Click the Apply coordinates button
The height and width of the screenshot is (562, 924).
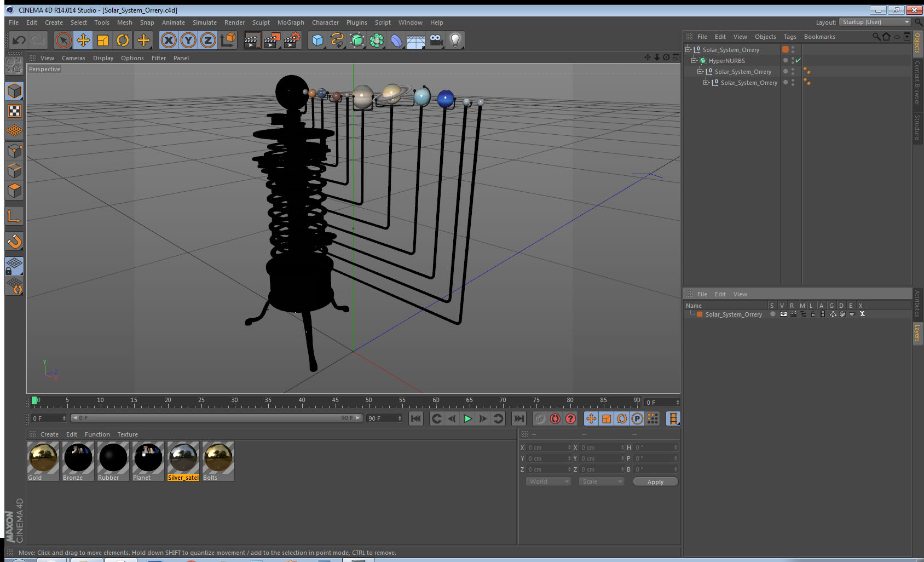[655, 482]
